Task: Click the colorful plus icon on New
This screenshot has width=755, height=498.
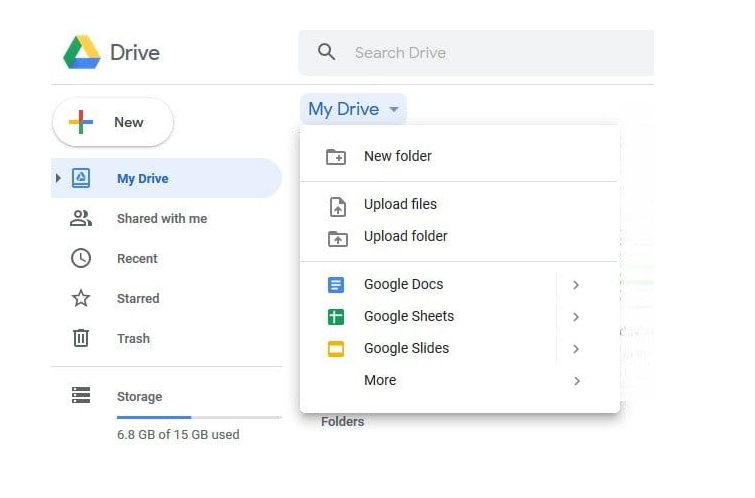Action: click(x=81, y=122)
